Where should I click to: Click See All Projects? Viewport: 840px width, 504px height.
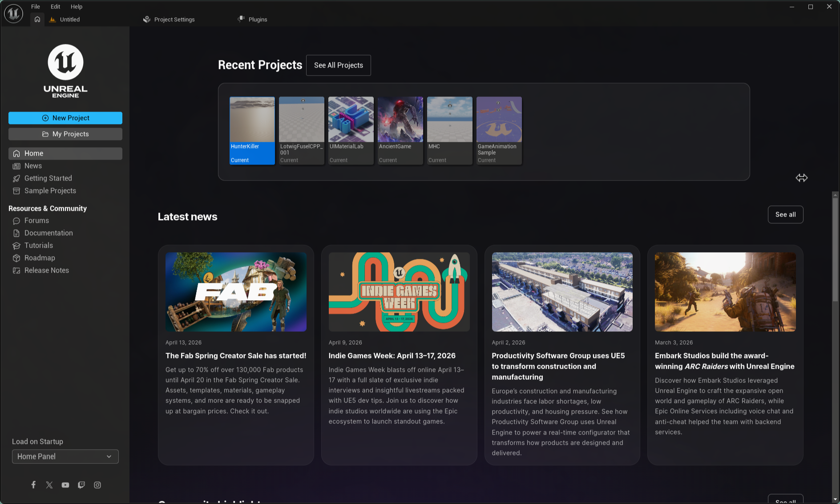pos(338,65)
